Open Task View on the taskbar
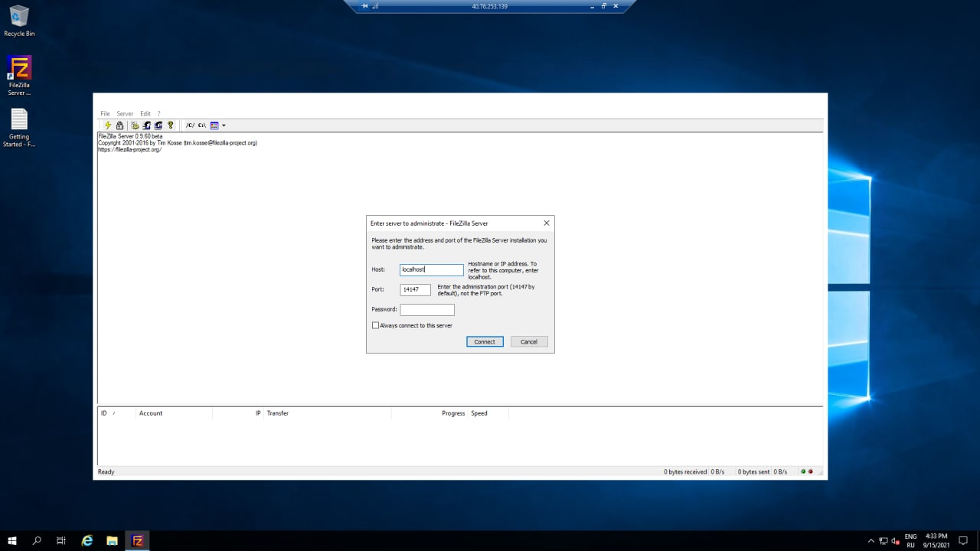The image size is (980, 551). (x=61, y=540)
